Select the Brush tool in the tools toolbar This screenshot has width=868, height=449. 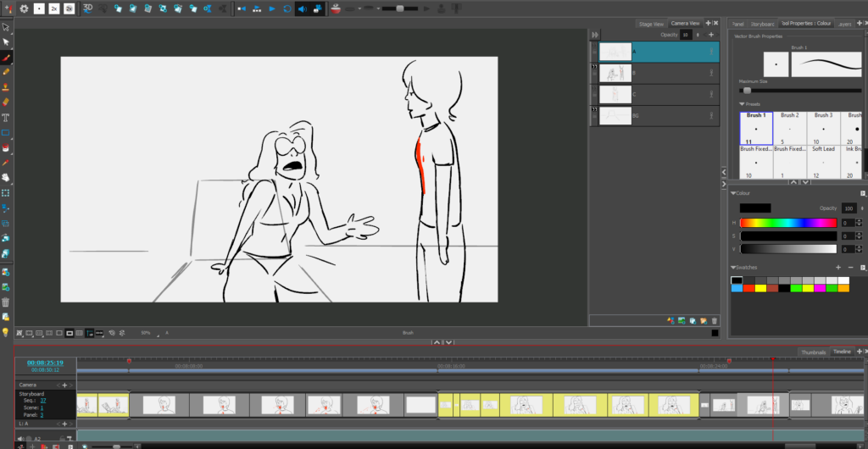(x=6, y=58)
